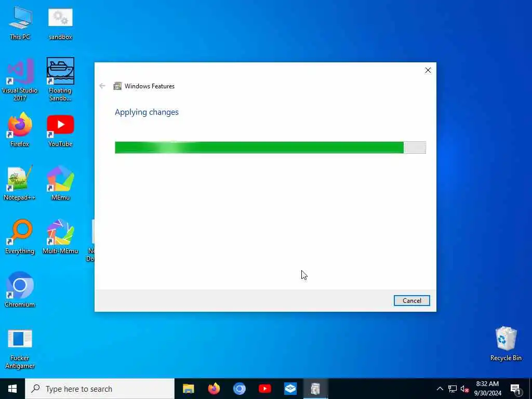Launch the Notepad++ desktop shortcut
532x399 pixels.
point(20,183)
